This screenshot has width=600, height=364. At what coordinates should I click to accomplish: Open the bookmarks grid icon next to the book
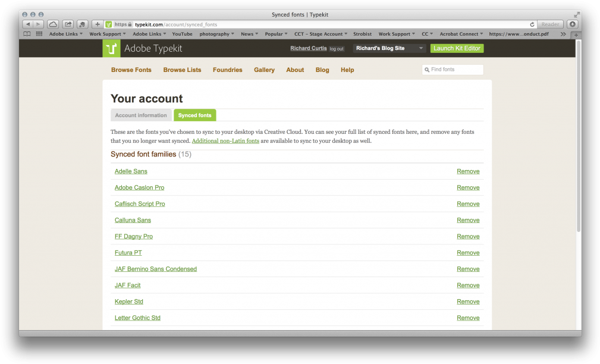coord(39,34)
